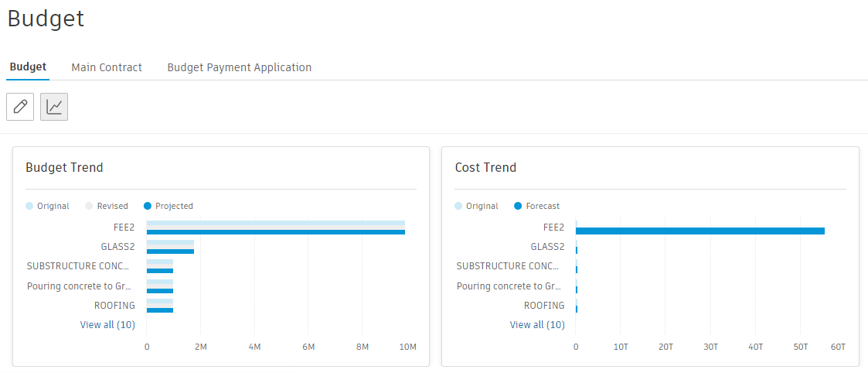The width and height of the screenshot is (868, 373).
Task: Click the pencil edit icon
Action: [20, 107]
